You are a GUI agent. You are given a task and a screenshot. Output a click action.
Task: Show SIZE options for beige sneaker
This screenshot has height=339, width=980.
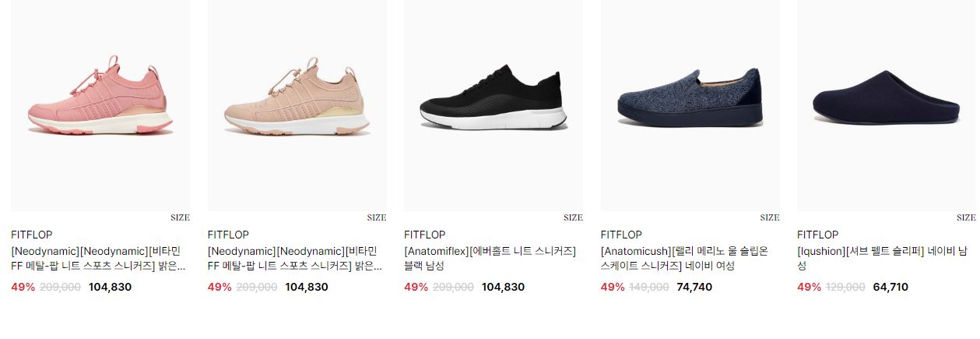click(x=377, y=218)
